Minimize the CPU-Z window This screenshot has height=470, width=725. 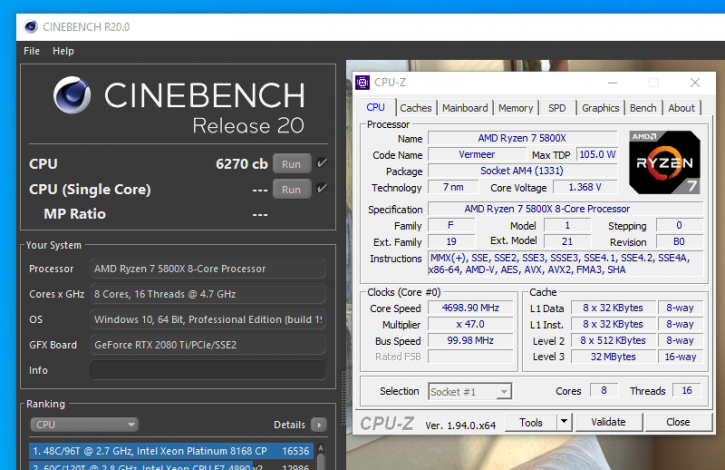coord(612,82)
